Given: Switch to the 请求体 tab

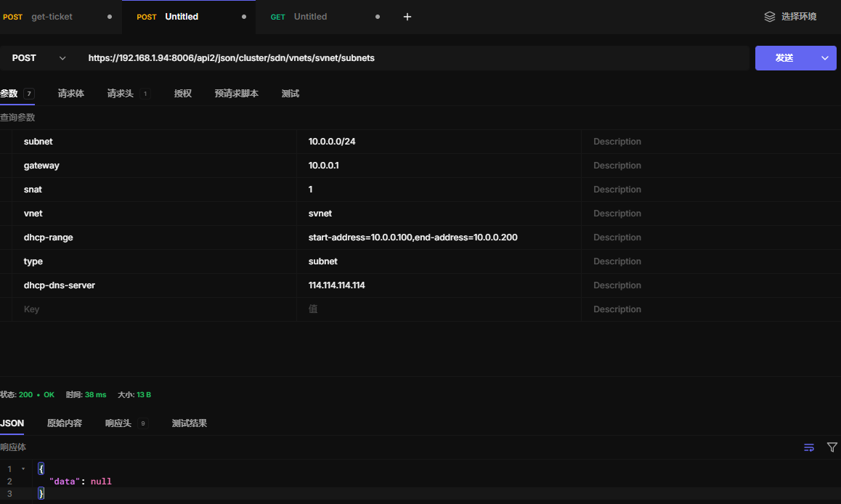Looking at the screenshot, I should point(71,94).
